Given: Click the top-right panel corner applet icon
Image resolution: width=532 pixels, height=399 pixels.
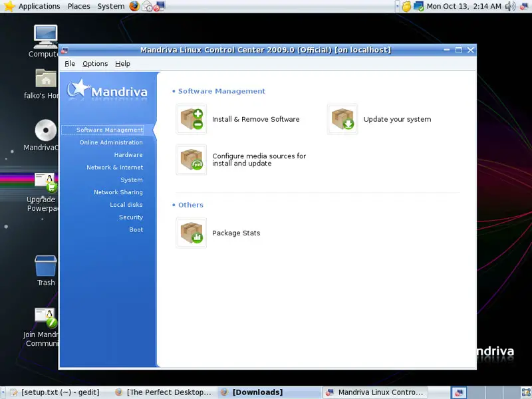Looking at the screenshot, I should [x=524, y=6].
